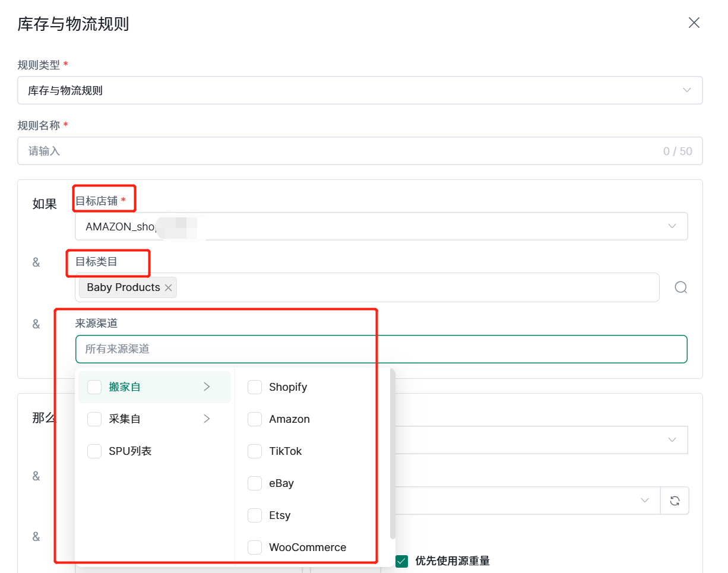
Task: Click the search icon beside target category
Action: 680,287
